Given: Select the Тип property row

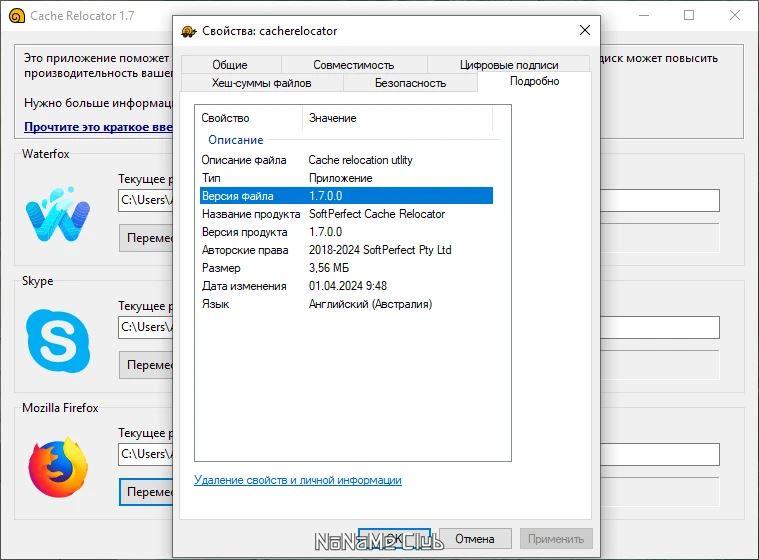Looking at the screenshot, I should pyautogui.click(x=346, y=178).
